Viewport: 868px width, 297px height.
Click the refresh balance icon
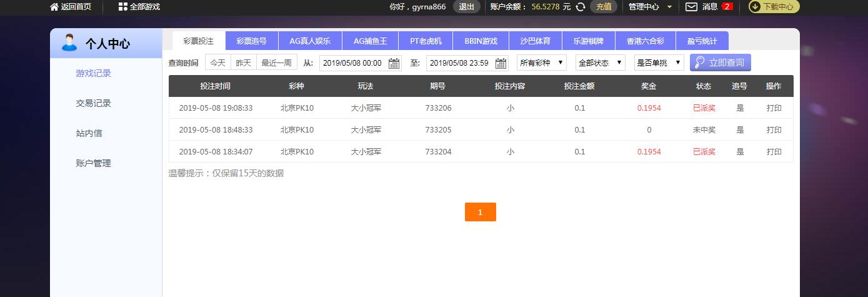pos(580,7)
